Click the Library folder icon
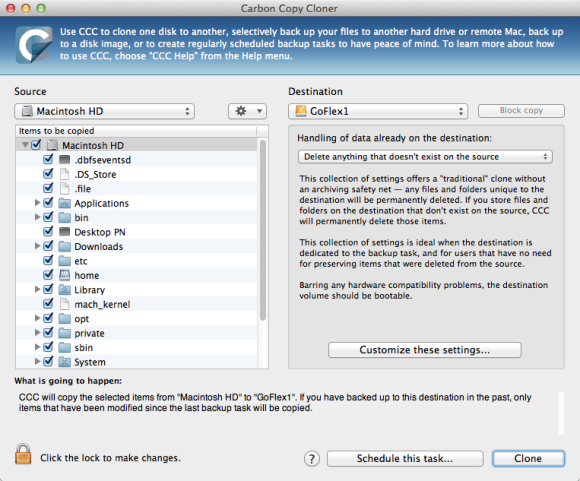 pos(64,289)
